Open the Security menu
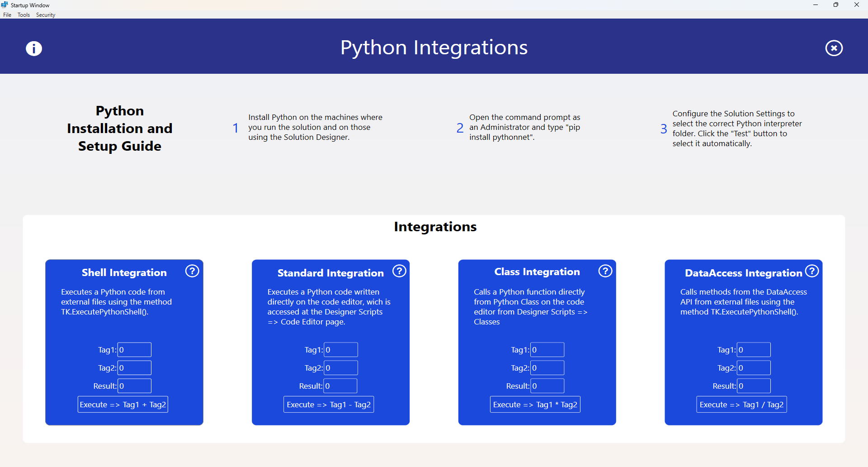 (x=46, y=15)
